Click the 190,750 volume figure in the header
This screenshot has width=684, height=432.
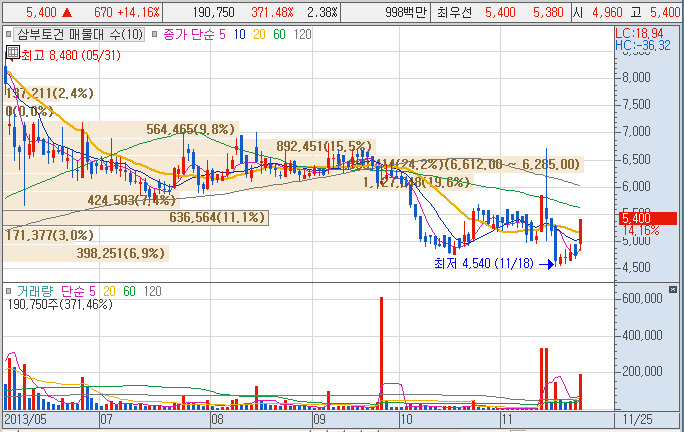(x=214, y=13)
